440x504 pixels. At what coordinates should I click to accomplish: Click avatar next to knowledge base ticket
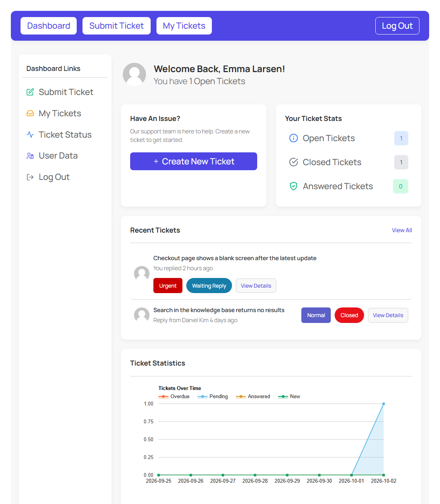point(142,315)
